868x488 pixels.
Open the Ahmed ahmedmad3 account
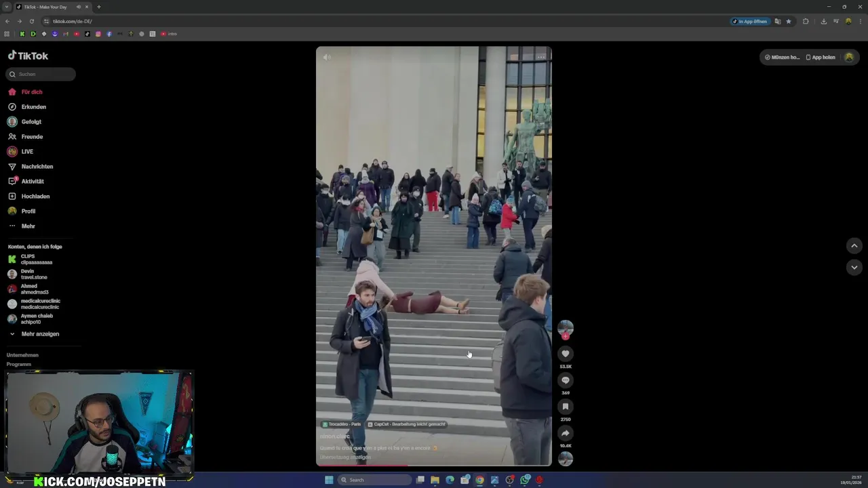tap(28, 289)
